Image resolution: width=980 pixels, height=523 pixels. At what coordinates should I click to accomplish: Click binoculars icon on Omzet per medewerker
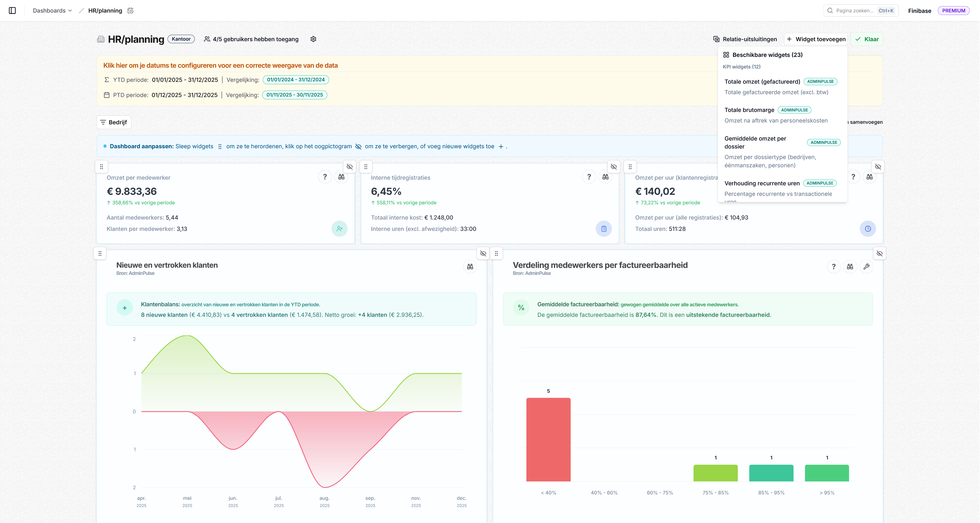341,177
